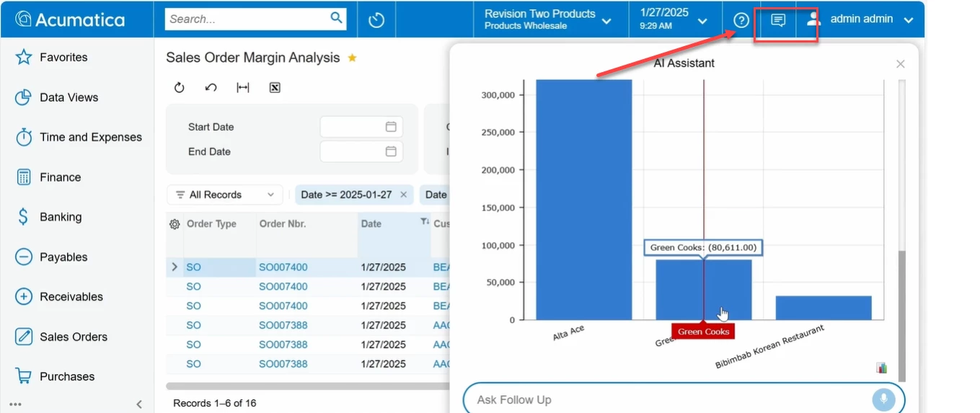980x413 pixels.
Task: Click the Payables minus circle icon
Action: 24,257
